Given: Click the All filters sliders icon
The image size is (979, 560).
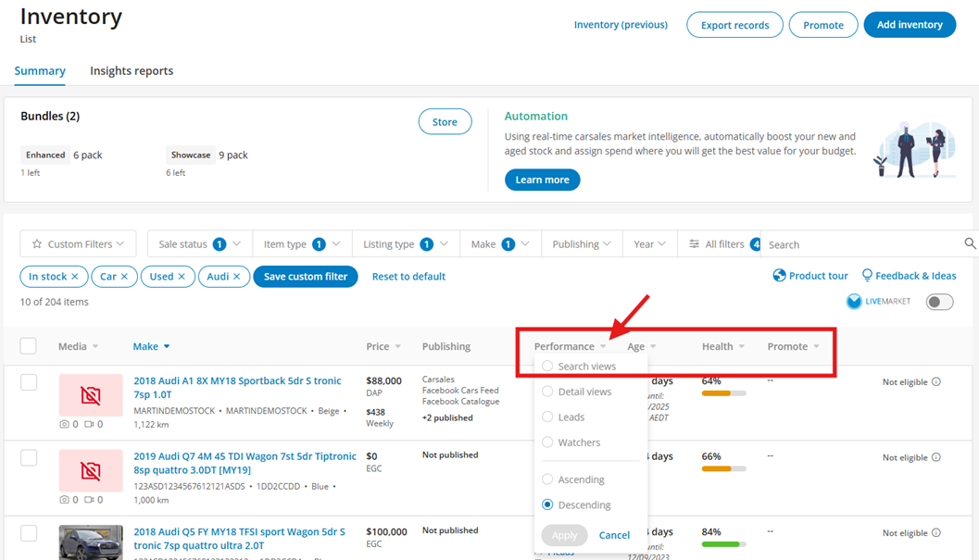Looking at the screenshot, I should [694, 244].
